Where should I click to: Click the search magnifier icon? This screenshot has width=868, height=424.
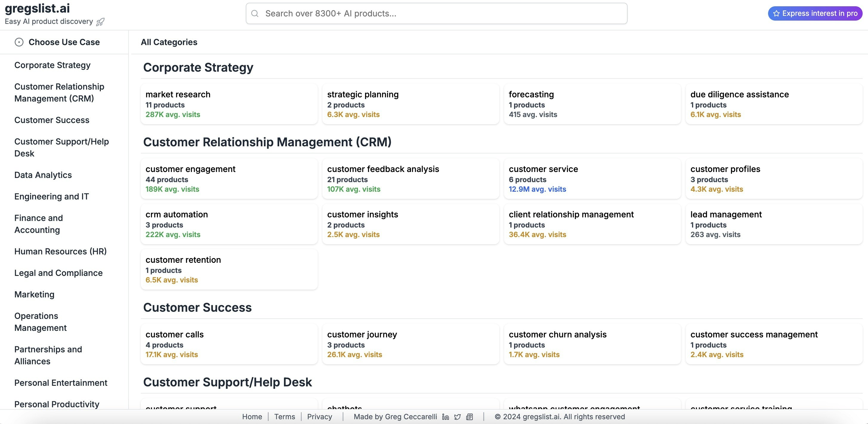coord(255,13)
